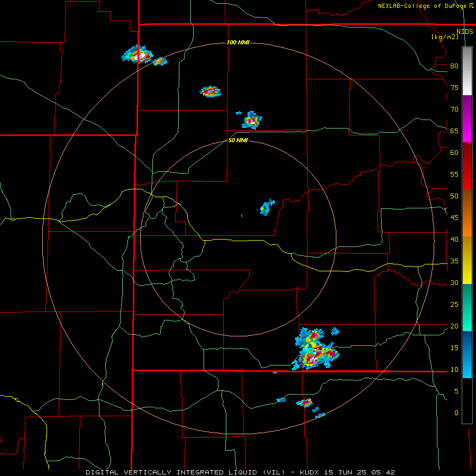Click the scale value "45"
This screenshot has height=476, width=476.
pos(454,218)
